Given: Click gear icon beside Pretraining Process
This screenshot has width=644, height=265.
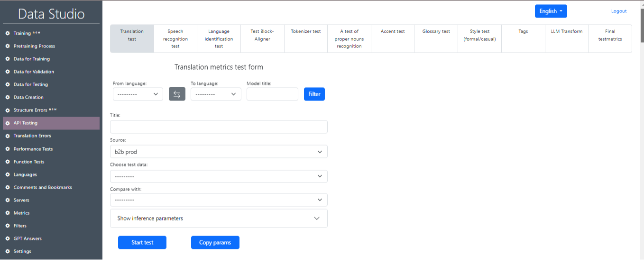Looking at the screenshot, I should (8, 46).
